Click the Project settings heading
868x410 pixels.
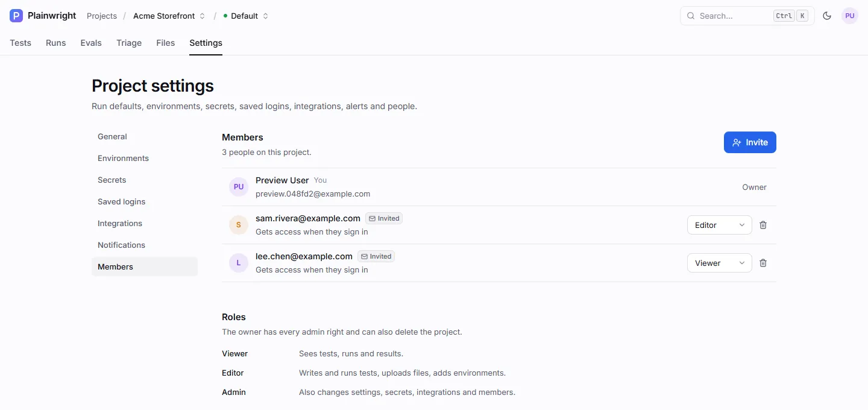tap(153, 86)
